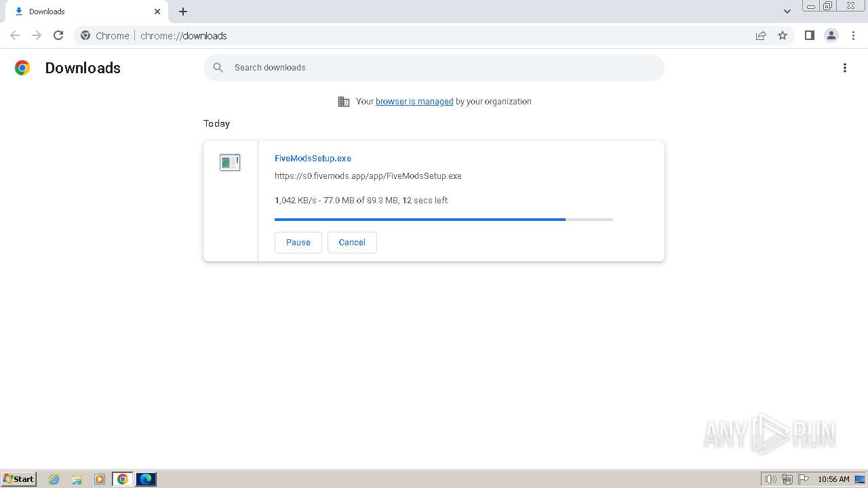Image resolution: width=868 pixels, height=488 pixels.
Task: Click the Chrome site info icon
Action: coord(85,35)
